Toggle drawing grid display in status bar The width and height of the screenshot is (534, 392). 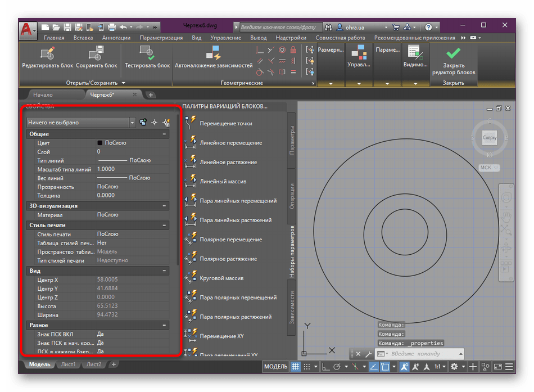[x=295, y=367]
